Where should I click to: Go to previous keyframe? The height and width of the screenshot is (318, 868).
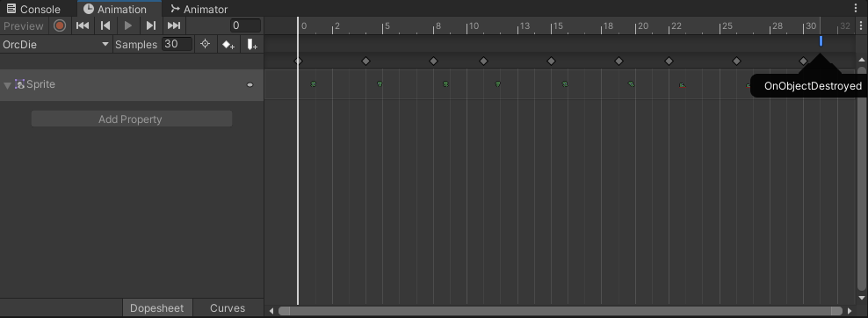click(105, 25)
